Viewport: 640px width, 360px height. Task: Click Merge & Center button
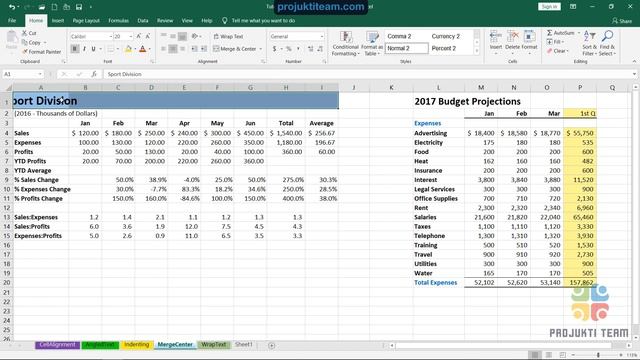coord(235,49)
